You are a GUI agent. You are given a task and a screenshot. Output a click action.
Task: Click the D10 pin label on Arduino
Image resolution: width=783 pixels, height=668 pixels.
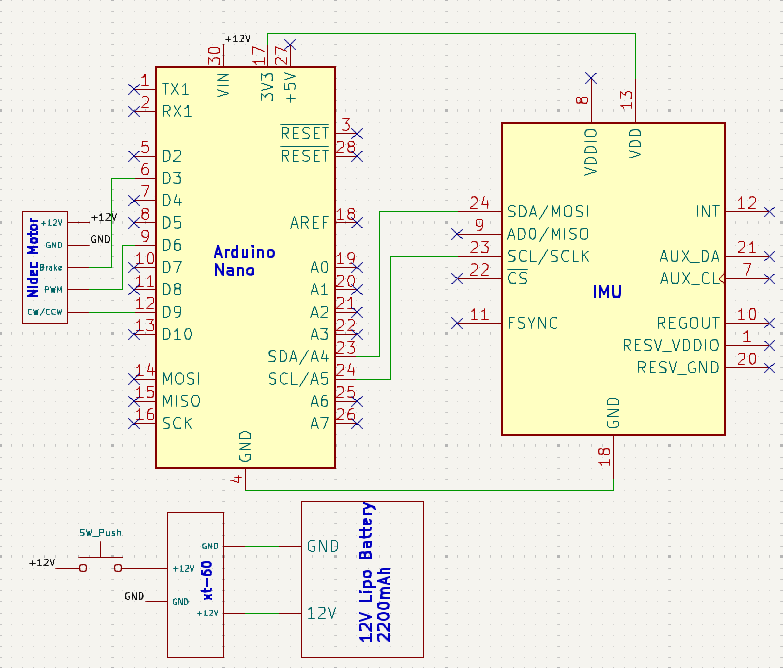click(x=177, y=334)
